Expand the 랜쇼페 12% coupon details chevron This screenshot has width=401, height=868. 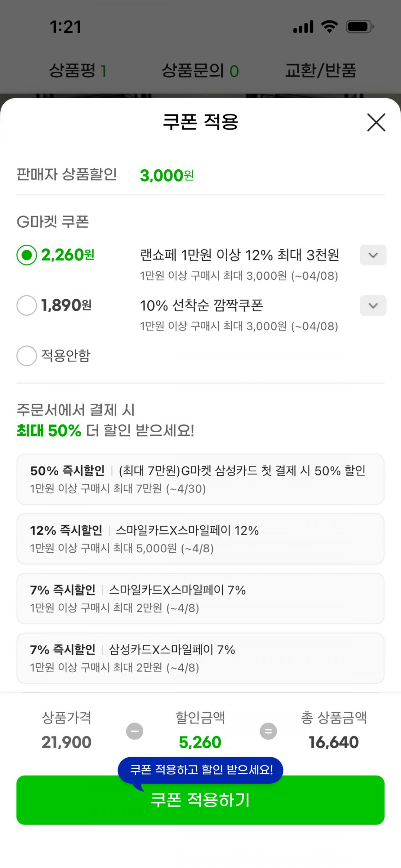point(373,255)
